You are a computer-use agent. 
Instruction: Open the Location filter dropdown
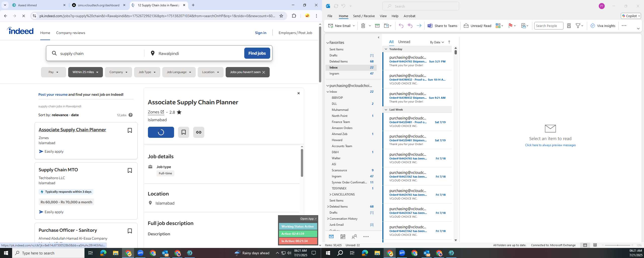211,72
